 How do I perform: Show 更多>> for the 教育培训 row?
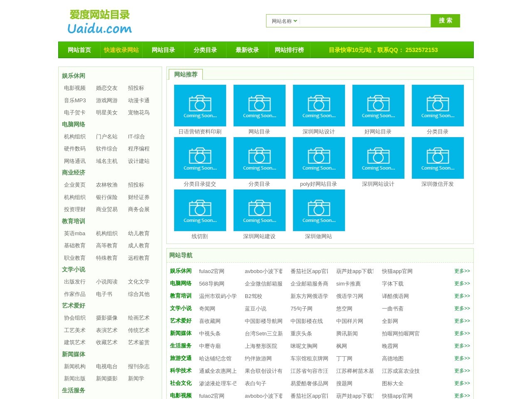[x=462, y=296]
